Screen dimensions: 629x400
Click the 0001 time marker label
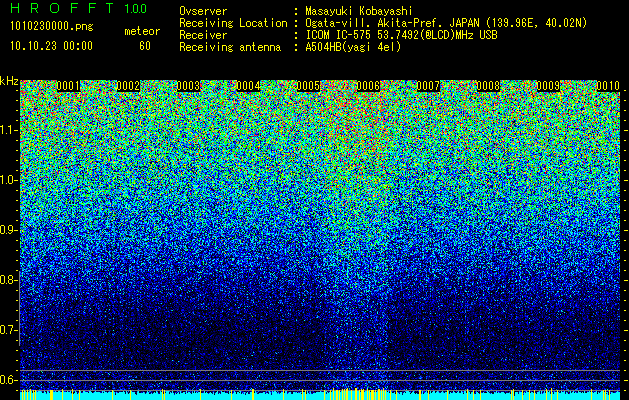coord(68,86)
